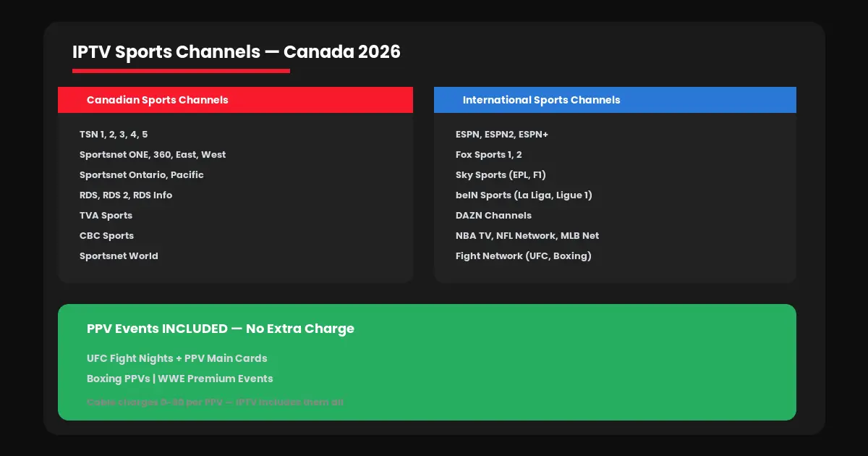Select the 'Sportsnet World' entry
Image resolution: width=868 pixels, height=456 pixels.
119,256
